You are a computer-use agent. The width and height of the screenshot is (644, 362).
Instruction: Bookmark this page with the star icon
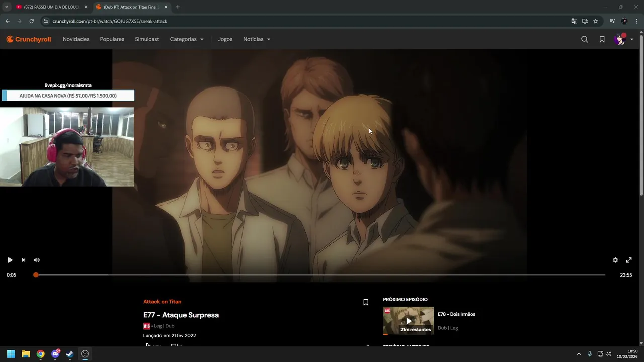[x=596, y=21]
